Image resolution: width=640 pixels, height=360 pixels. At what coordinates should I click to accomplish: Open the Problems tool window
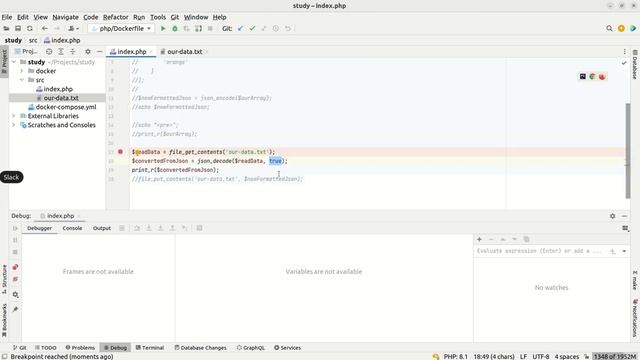pos(80,348)
